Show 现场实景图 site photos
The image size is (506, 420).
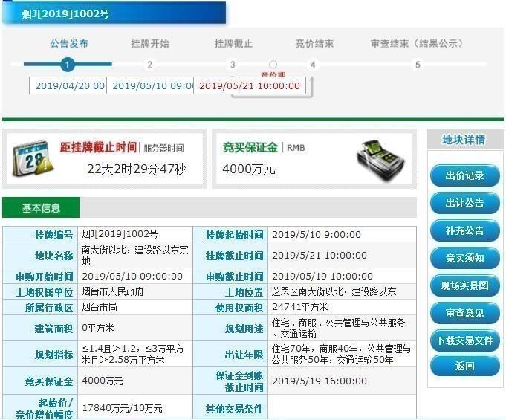click(464, 285)
